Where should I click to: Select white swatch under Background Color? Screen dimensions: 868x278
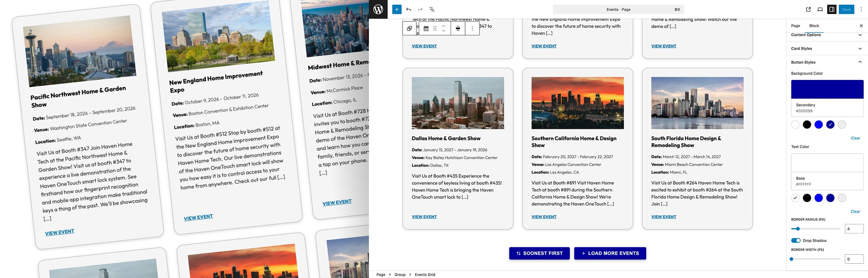point(795,125)
